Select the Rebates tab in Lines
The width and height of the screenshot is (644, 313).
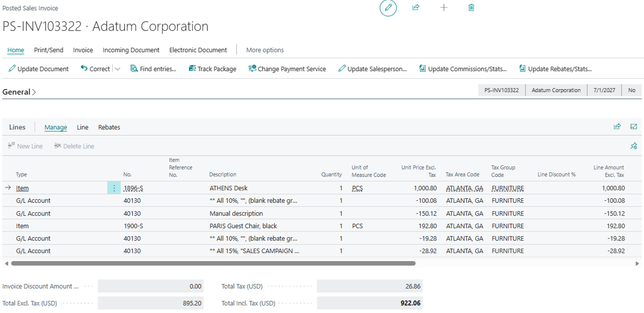pos(109,127)
